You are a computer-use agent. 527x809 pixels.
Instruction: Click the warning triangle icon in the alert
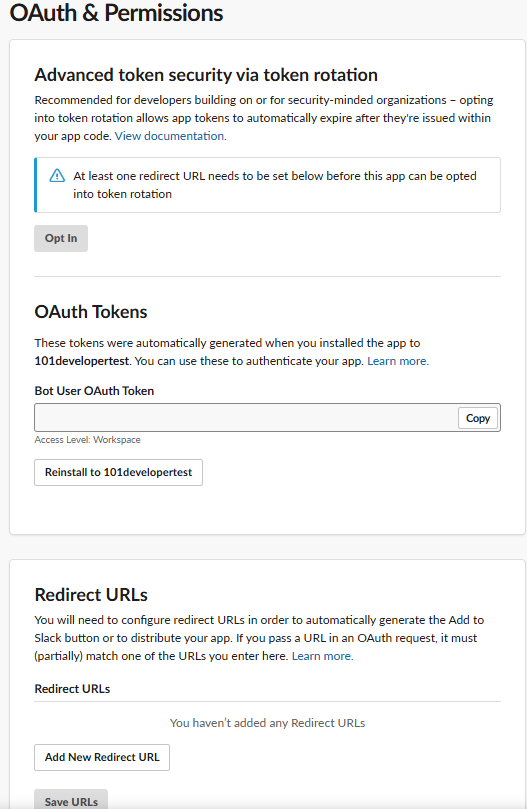coord(57,176)
